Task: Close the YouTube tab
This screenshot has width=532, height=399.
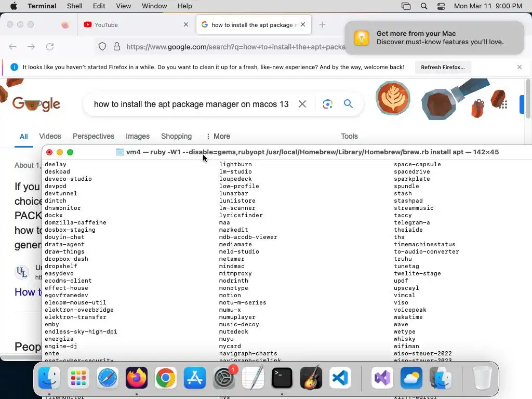Action: [x=185, y=24]
